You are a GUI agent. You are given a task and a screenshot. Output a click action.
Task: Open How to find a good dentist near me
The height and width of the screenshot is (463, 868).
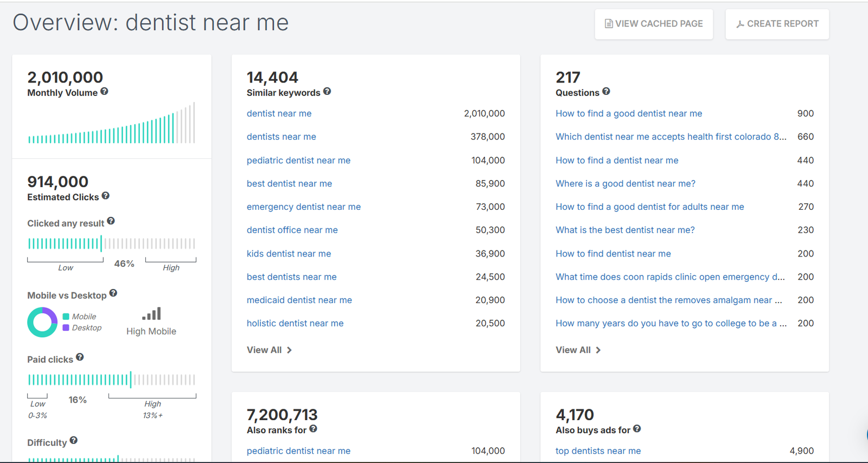pos(628,113)
